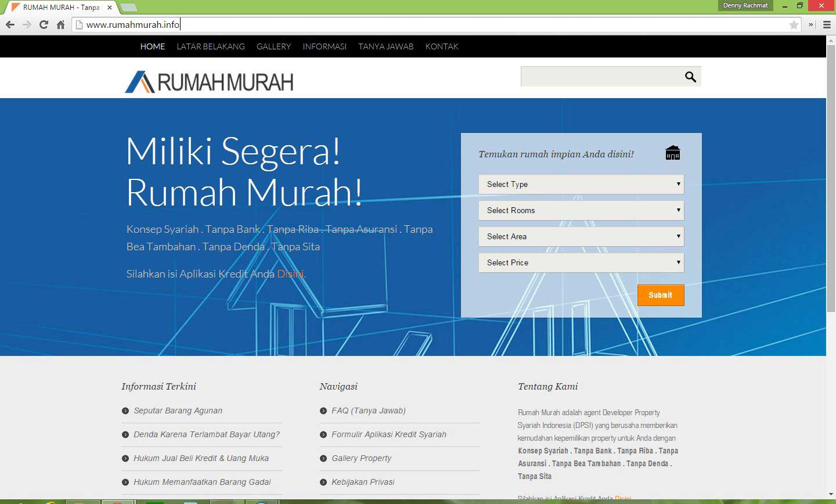
Task: Open the TANYA JAWAB menu item
Action: point(385,46)
